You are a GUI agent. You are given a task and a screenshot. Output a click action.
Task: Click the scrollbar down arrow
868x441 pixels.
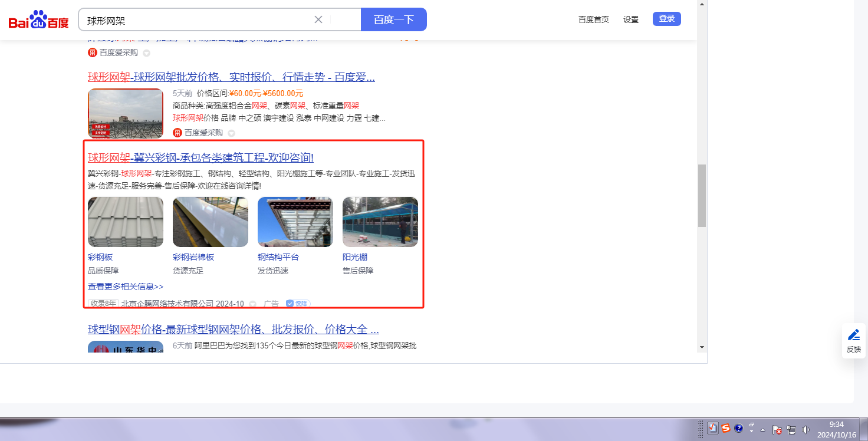(702, 347)
